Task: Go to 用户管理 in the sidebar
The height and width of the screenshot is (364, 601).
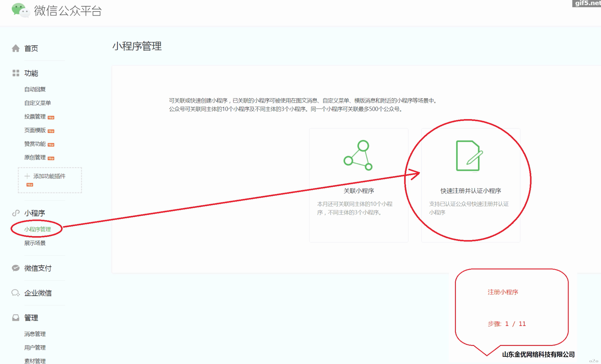Action: tap(35, 347)
